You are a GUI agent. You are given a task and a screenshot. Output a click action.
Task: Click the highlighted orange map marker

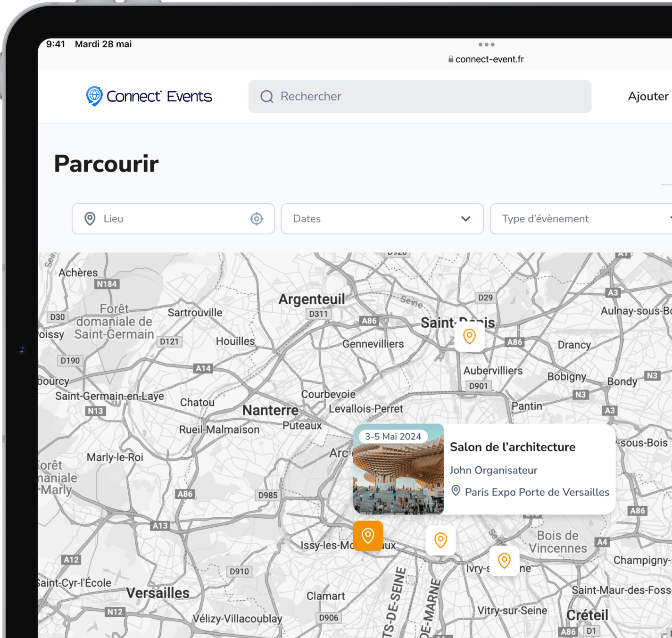click(x=368, y=536)
